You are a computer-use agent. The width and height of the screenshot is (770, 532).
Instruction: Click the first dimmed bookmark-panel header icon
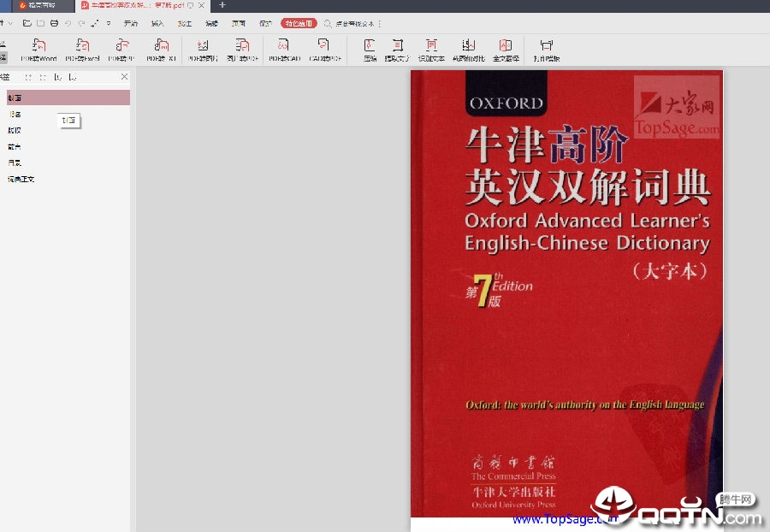(28, 77)
